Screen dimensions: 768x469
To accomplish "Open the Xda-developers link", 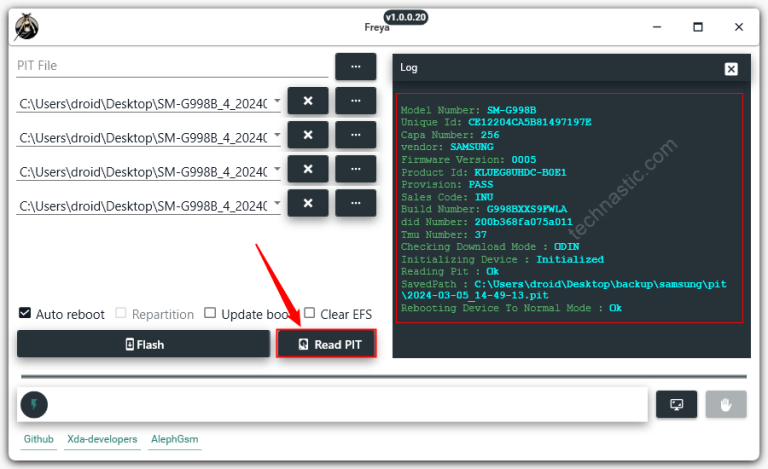I will (x=102, y=439).
